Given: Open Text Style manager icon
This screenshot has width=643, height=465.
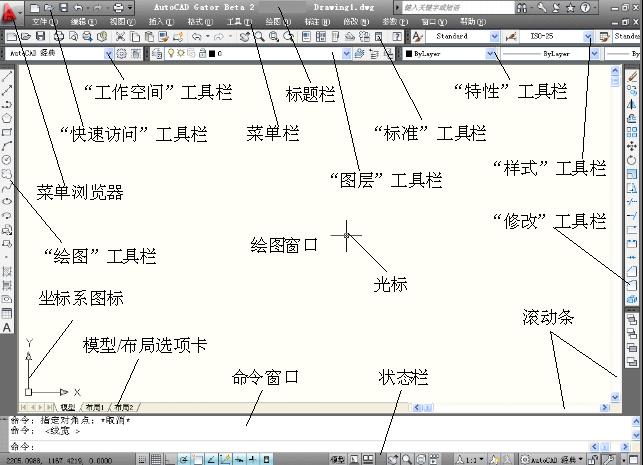Looking at the screenshot, I should 417,36.
